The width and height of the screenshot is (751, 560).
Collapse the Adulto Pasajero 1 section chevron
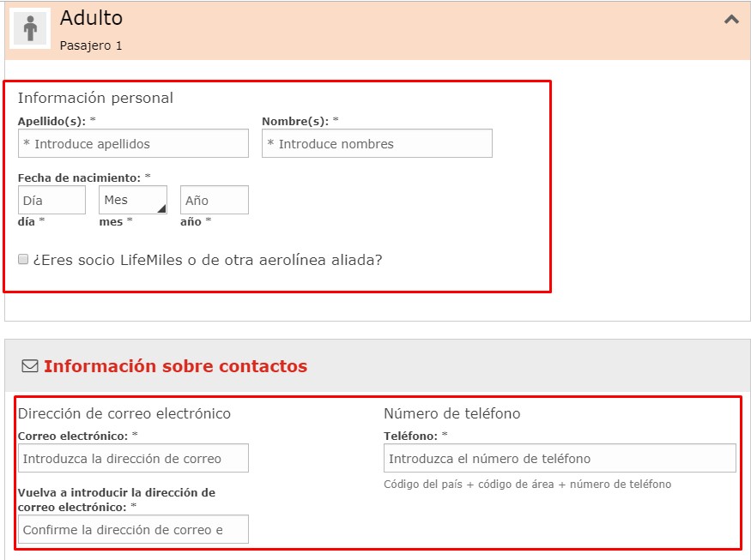tap(731, 19)
